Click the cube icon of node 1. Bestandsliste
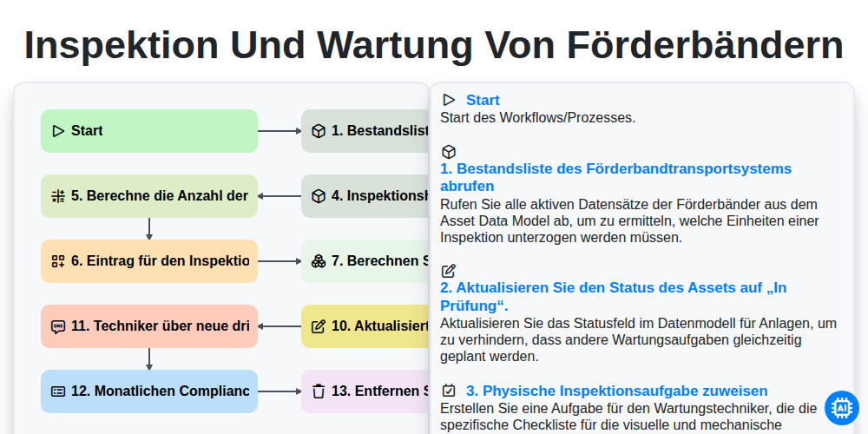Viewport: 868px width, 434px height. (319, 131)
